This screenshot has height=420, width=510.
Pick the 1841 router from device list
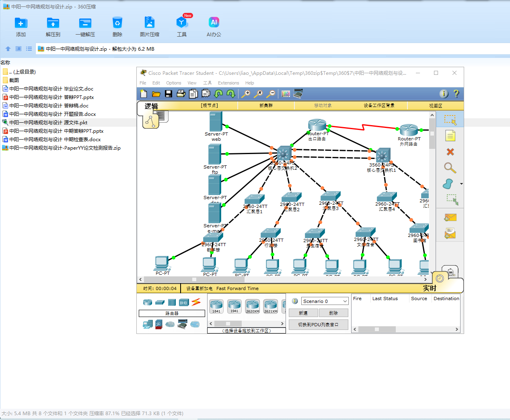click(216, 307)
